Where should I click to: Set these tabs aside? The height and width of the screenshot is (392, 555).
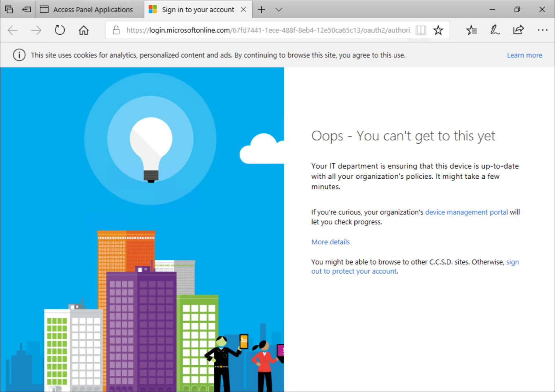coord(26,10)
